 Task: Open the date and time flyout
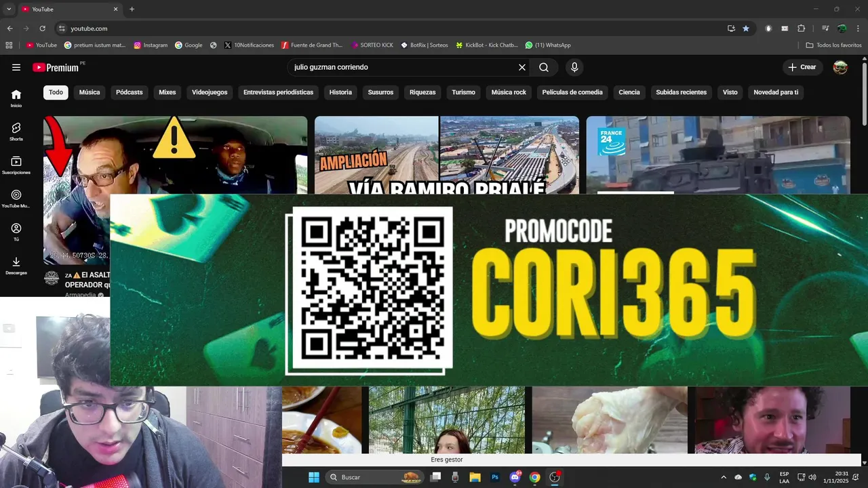835,477
